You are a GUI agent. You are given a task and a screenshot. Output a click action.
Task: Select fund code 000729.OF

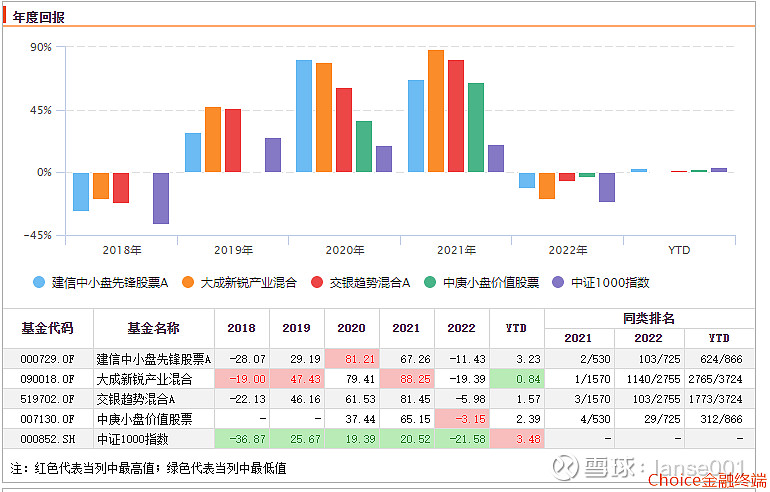point(47,359)
